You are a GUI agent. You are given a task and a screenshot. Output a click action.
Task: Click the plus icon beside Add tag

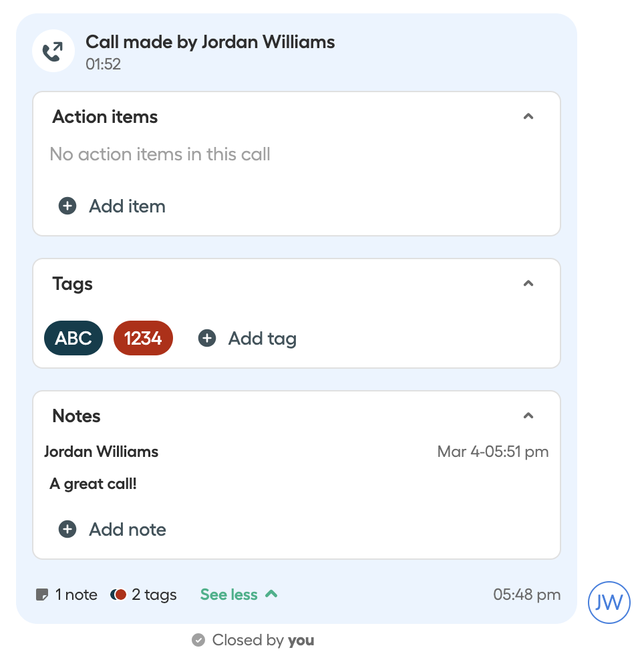(x=207, y=338)
